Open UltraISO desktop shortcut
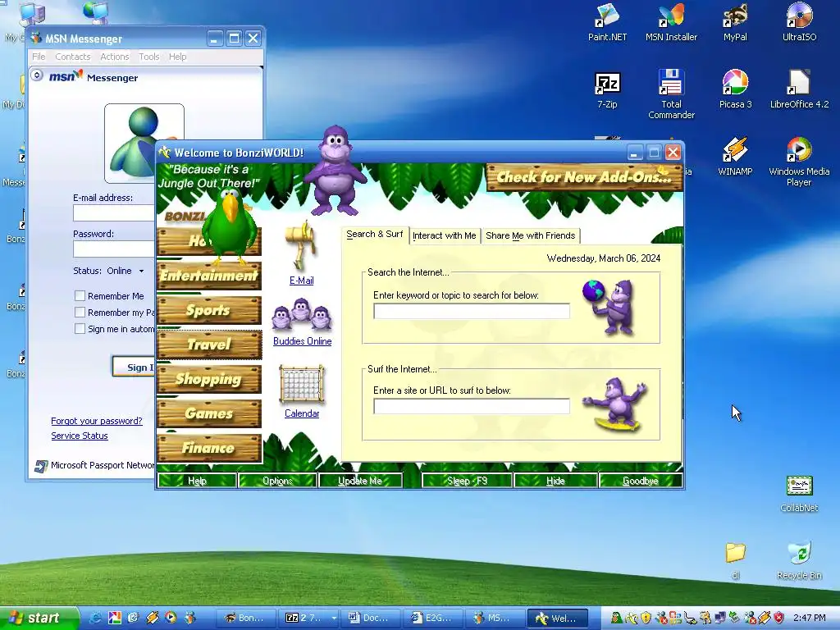 point(799,22)
